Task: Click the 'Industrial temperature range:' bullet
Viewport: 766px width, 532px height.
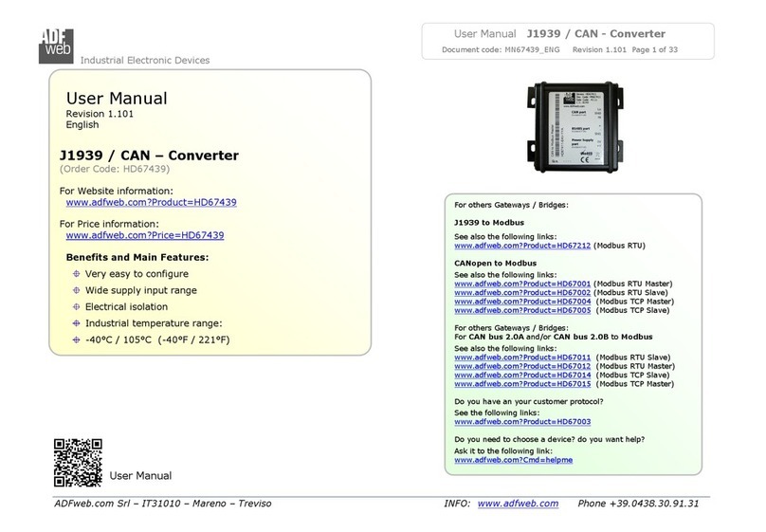Action: tap(154, 323)
